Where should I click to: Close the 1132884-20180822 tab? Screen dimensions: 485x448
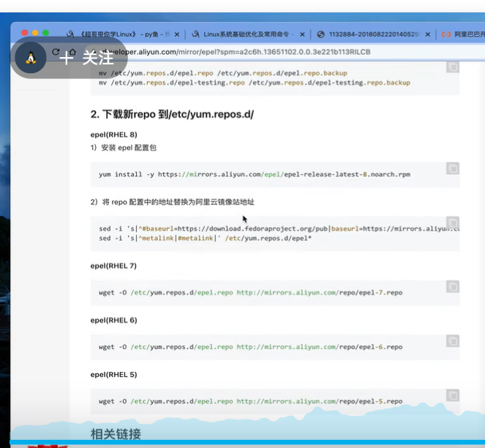427,34
